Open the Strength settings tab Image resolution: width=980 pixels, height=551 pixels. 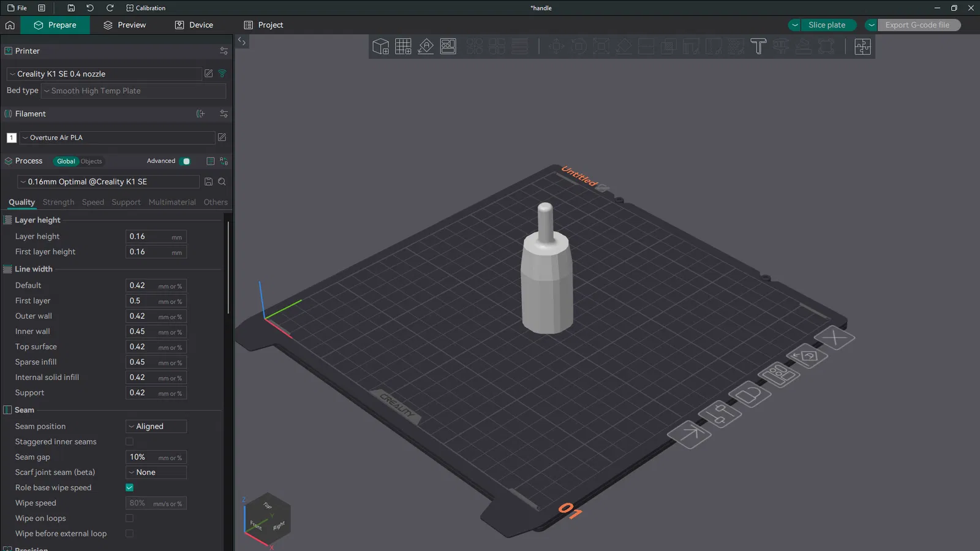pos(58,202)
